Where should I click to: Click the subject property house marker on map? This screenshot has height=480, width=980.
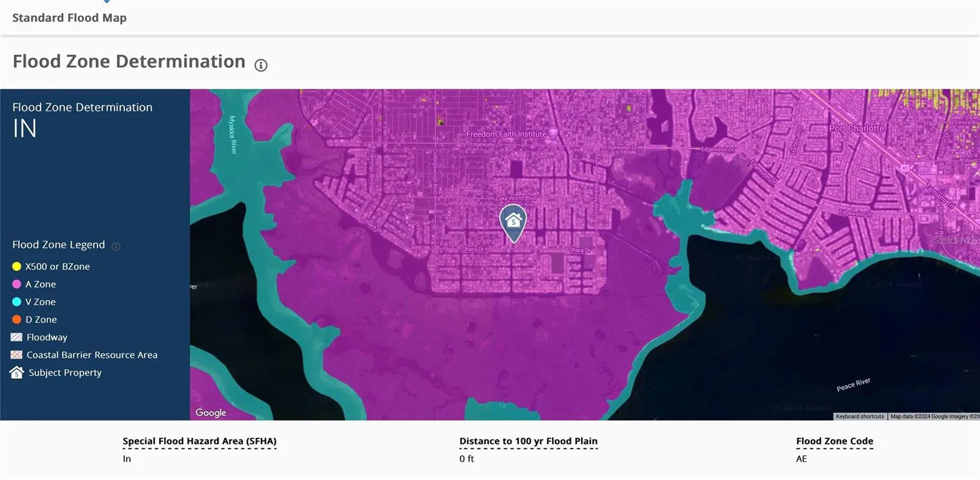pyautogui.click(x=513, y=221)
